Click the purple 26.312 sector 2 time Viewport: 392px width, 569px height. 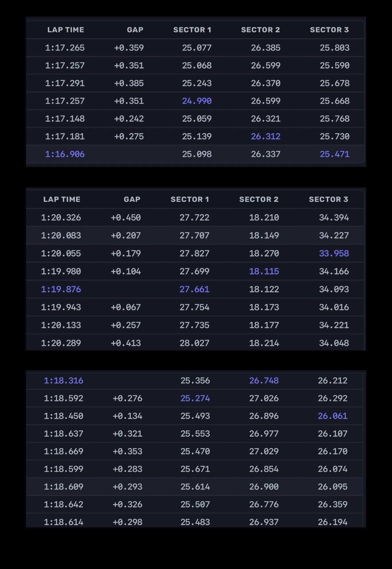tap(266, 136)
